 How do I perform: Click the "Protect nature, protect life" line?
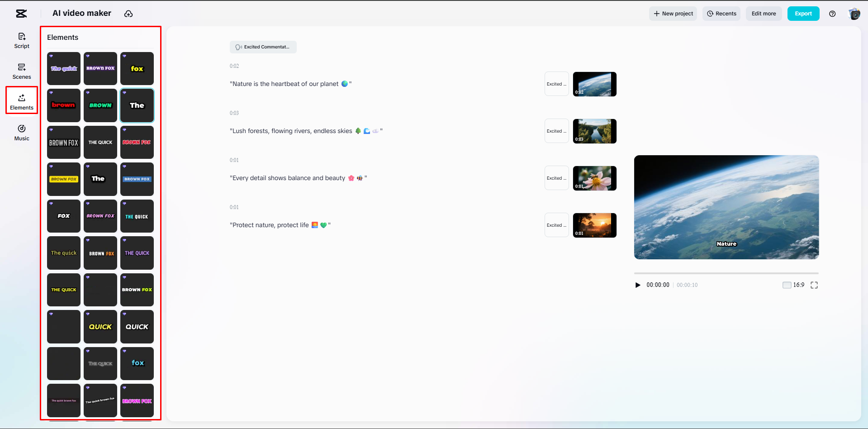[280, 225]
